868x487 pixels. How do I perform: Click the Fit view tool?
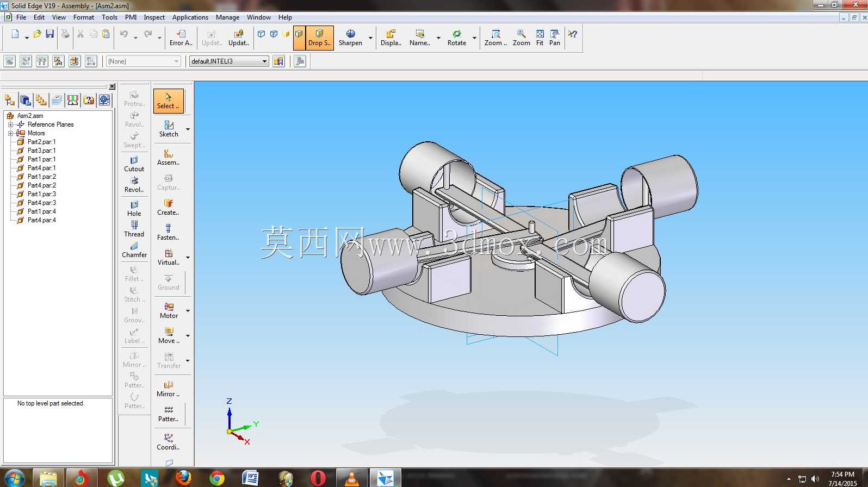[540, 38]
